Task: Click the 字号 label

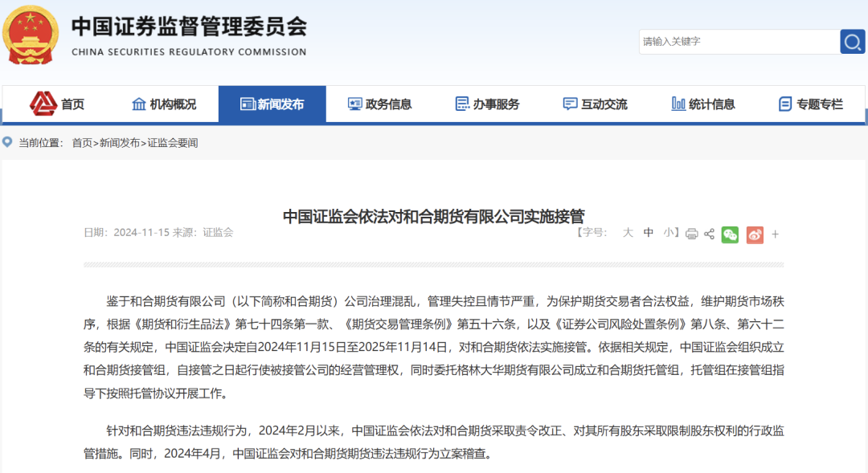Action: (x=592, y=233)
